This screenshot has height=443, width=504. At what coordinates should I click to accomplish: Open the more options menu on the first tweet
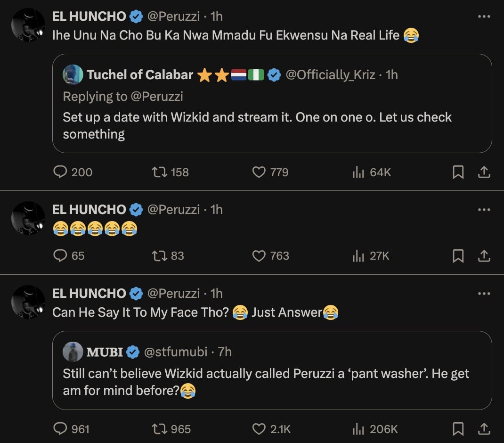484,16
